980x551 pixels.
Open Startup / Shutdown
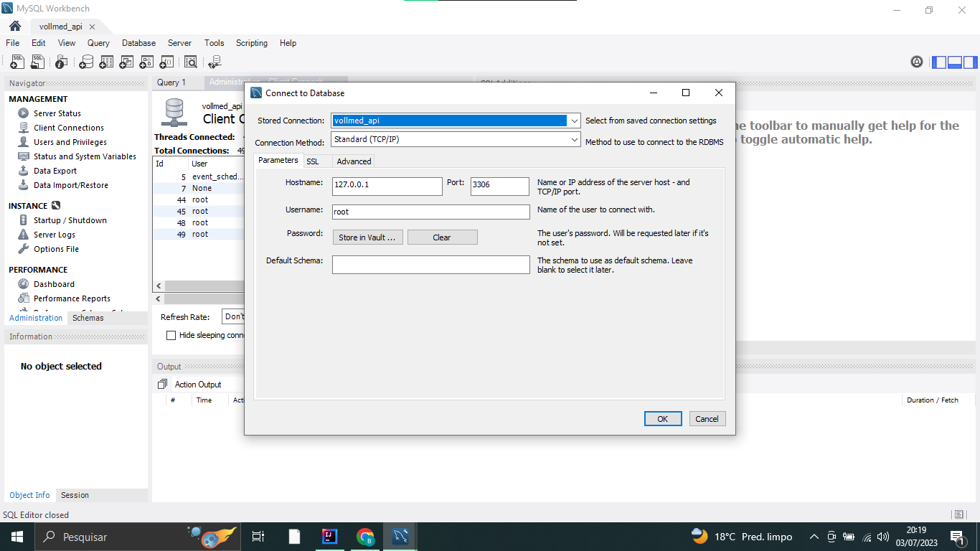click(70, 220)
